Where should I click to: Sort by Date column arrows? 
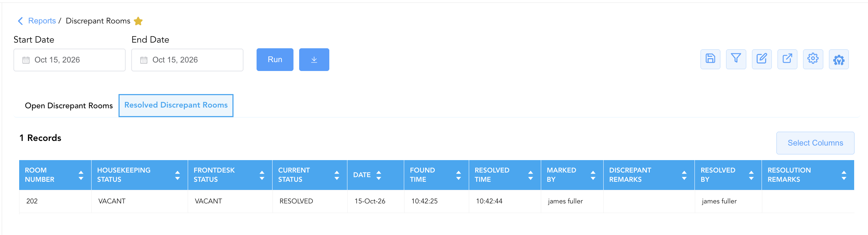click(379, 175)
